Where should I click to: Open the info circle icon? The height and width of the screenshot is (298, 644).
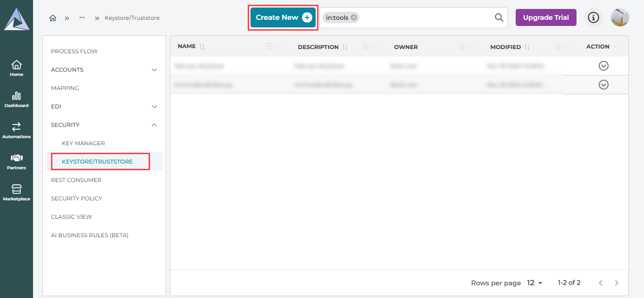pos(593,17)
